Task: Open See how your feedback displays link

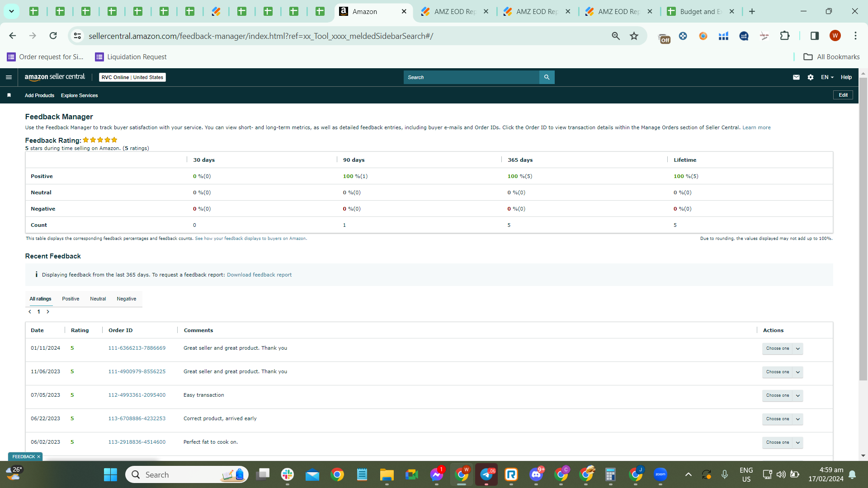Action: tap(251, 239)
